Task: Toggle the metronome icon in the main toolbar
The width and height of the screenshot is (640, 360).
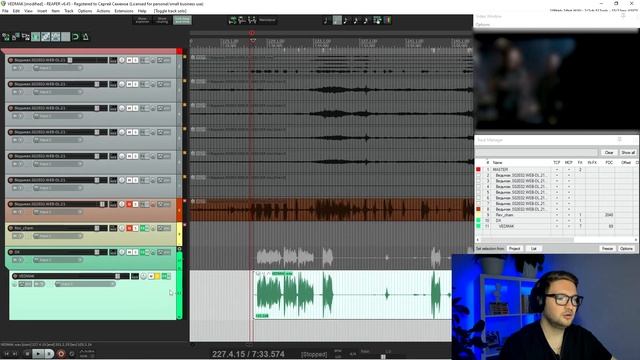Action: click(x=86, y=37)
